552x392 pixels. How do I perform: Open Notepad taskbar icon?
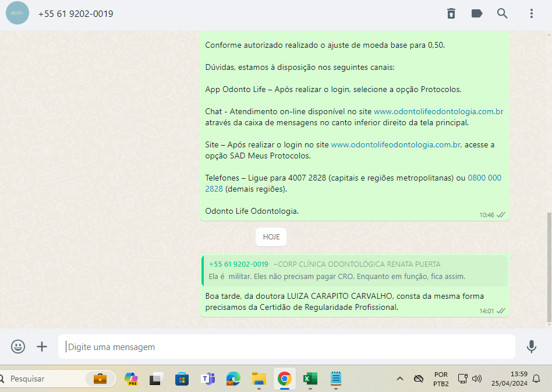click(x=336, y=379)
